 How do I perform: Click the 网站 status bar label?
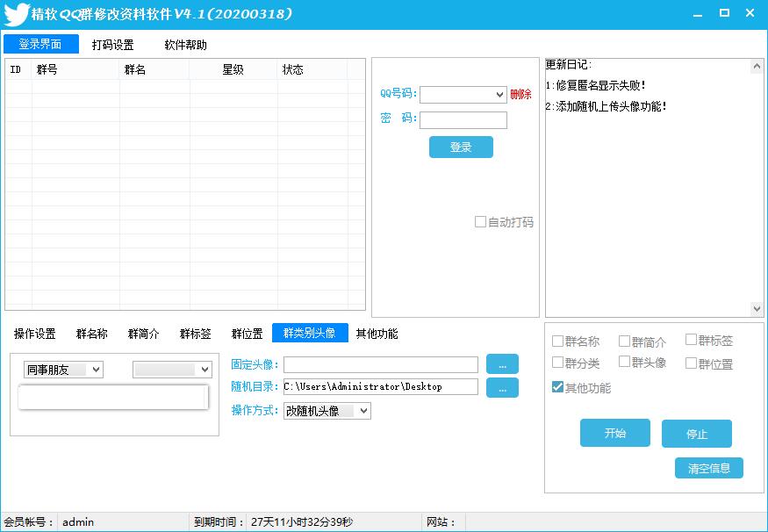[441, 522]
